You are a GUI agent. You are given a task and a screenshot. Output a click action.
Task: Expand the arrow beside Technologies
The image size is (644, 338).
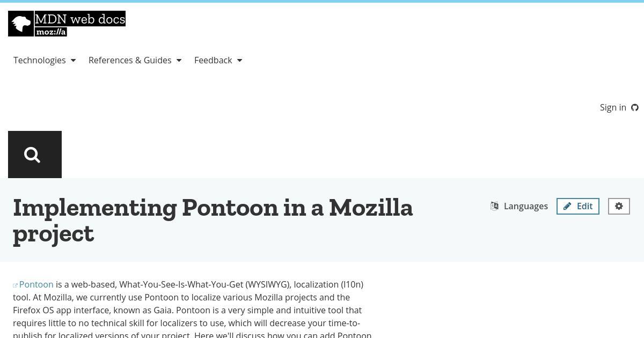(x=73, y=61)
